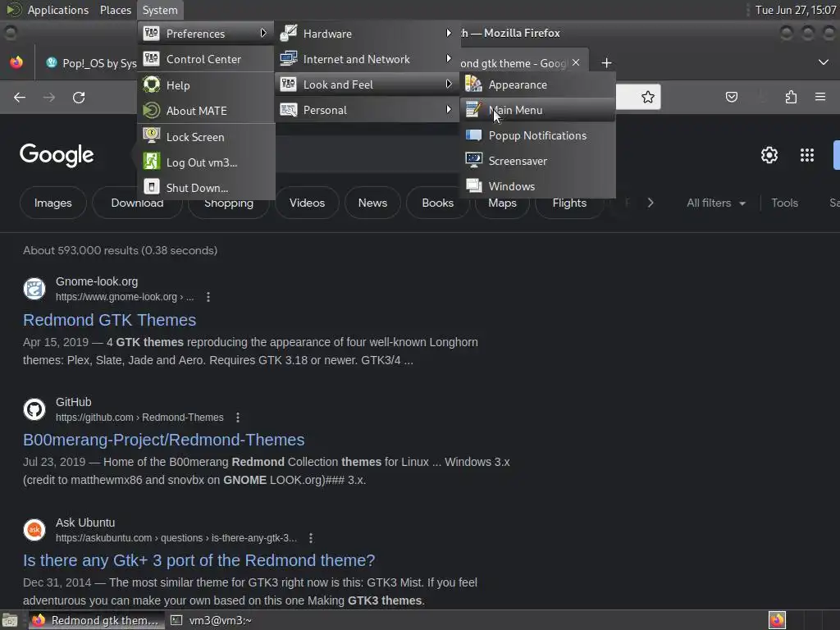
Task: Open more options for GitHub result
Action: click(238, 418)
